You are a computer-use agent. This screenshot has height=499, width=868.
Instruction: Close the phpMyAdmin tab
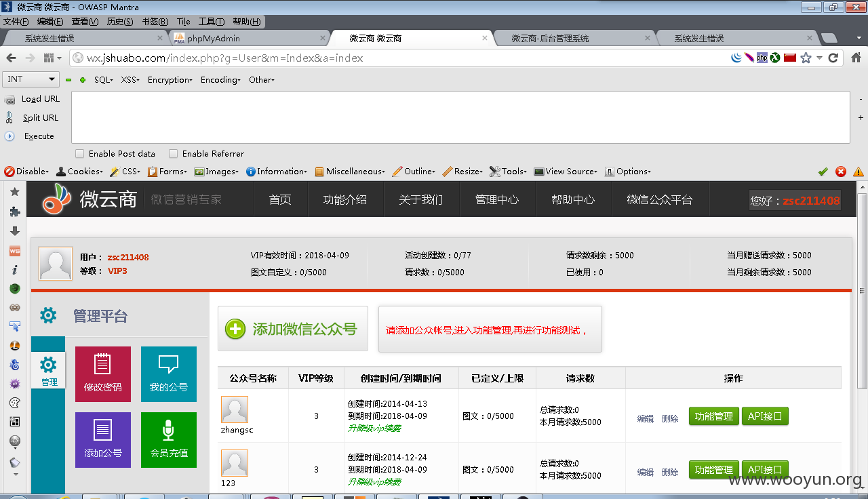(x=322, y=39)
